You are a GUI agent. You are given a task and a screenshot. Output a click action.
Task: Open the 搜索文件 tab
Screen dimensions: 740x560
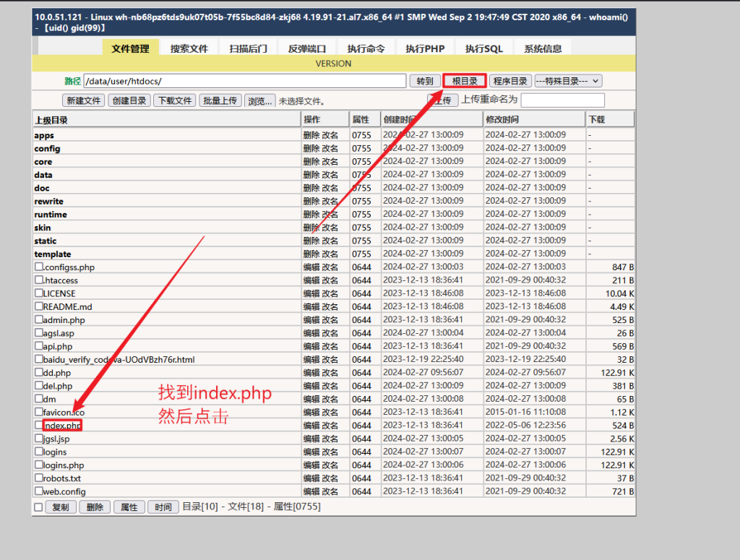189,48
